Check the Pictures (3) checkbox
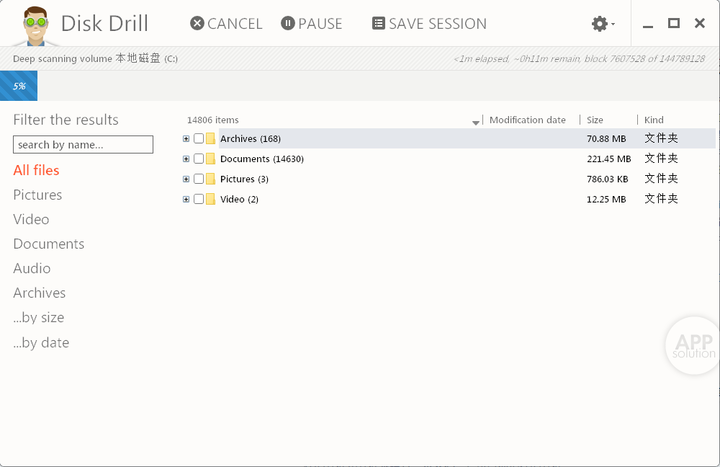The height and width of the screenshot is (467, 720). pos(198,179)
